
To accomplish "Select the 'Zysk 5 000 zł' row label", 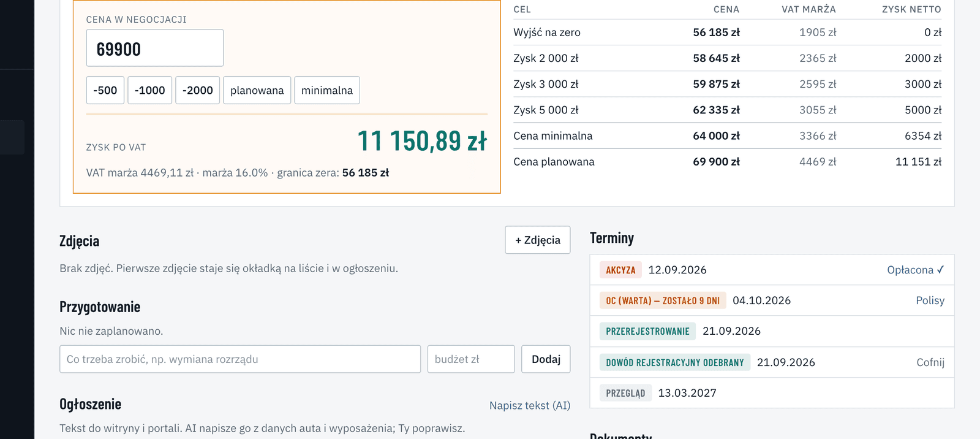I will [546, 110].
